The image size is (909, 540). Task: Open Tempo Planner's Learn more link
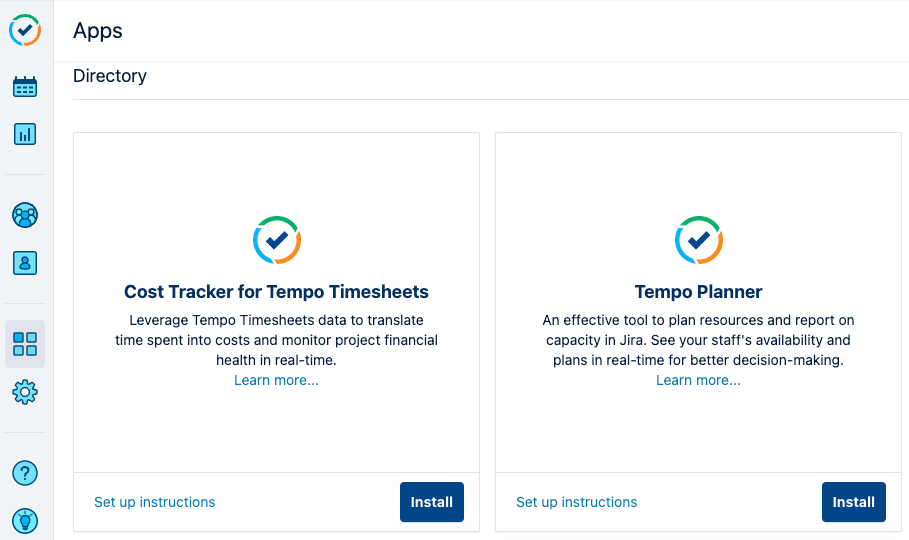pyautogui.click(x=698, y=380)
